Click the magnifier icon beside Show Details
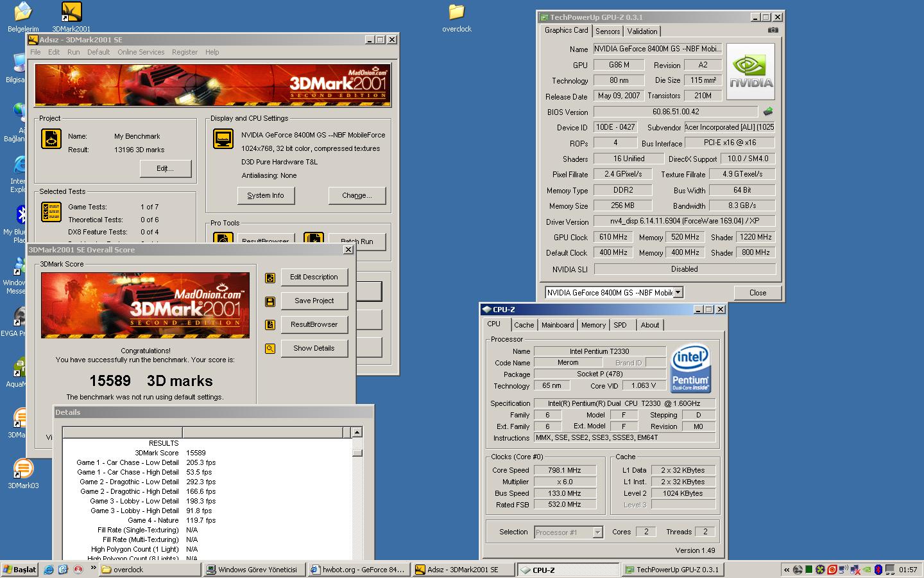This screenshot has width=924, height=578. click(x=270, y=349)
